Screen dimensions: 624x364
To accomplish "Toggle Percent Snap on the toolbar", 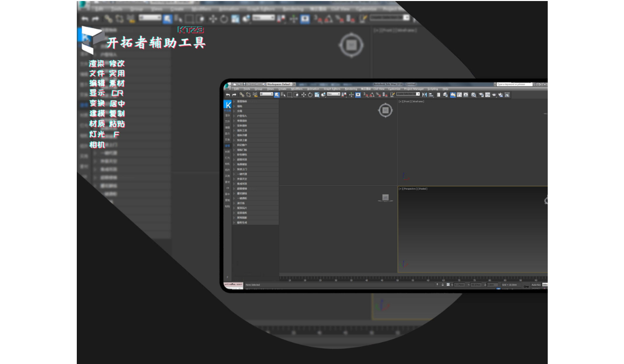I will 379,95.
